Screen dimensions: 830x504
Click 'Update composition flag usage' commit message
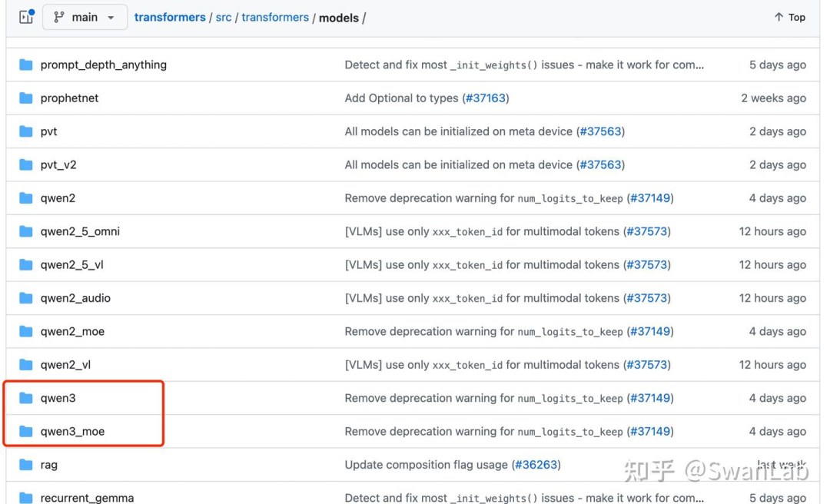point(426,465)
